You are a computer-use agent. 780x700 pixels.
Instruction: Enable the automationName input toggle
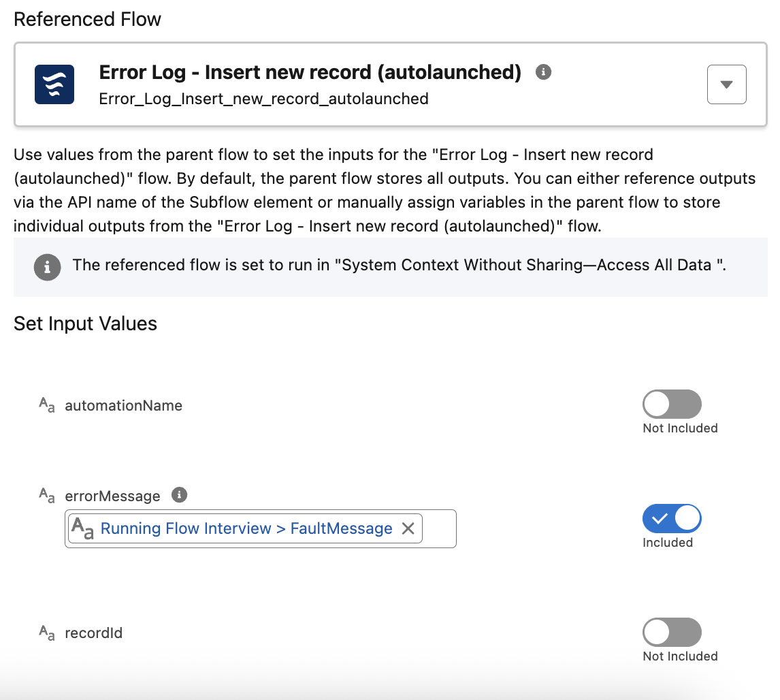tap(671, 404)
